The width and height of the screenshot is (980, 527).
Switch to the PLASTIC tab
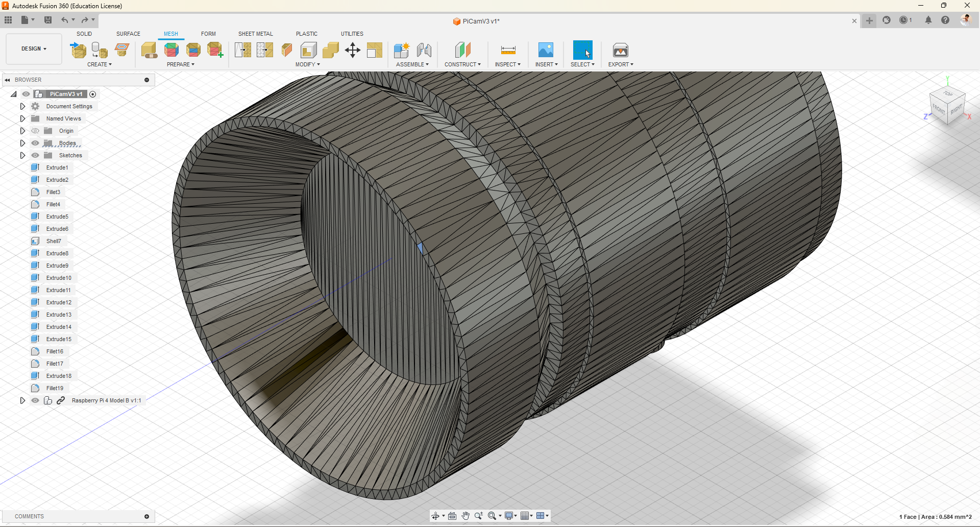point(307,34)
